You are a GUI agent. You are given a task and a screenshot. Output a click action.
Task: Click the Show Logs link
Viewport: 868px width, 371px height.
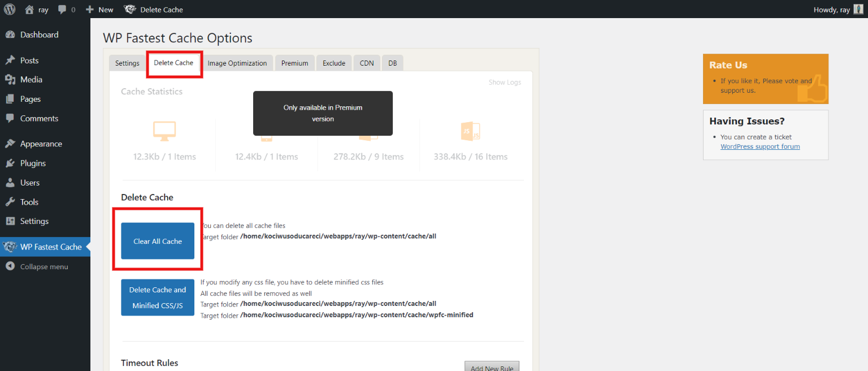click(505, 82)
